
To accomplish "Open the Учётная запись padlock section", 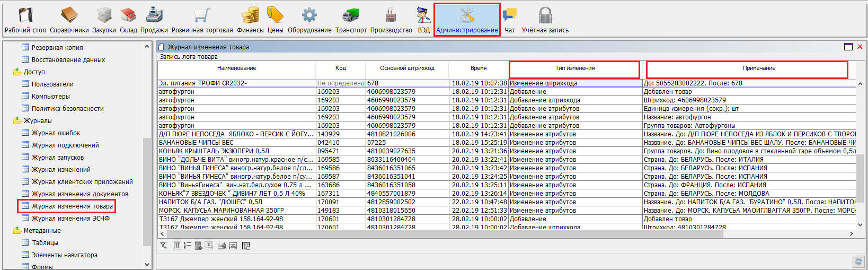I will point(545,20).
